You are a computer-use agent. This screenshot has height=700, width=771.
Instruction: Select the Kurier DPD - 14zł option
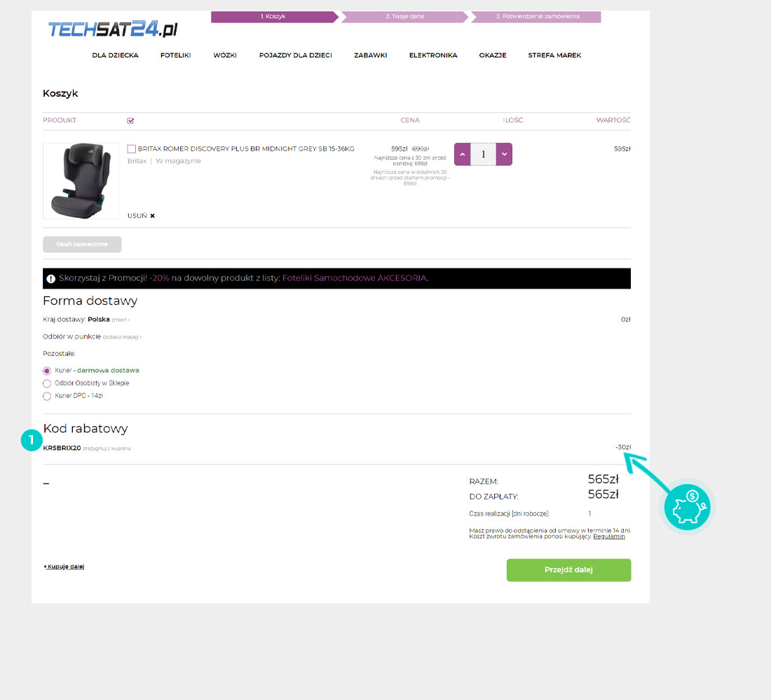pos(47,396)
